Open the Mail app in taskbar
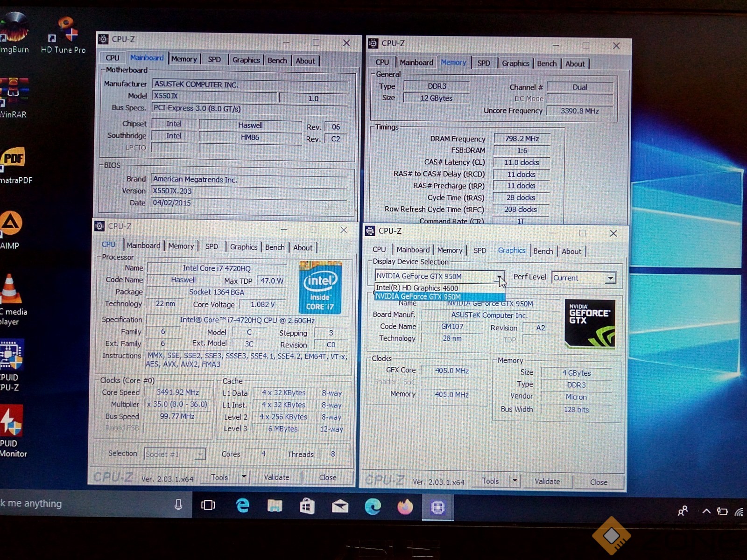The image size is (747, 560). coord(340,506)
